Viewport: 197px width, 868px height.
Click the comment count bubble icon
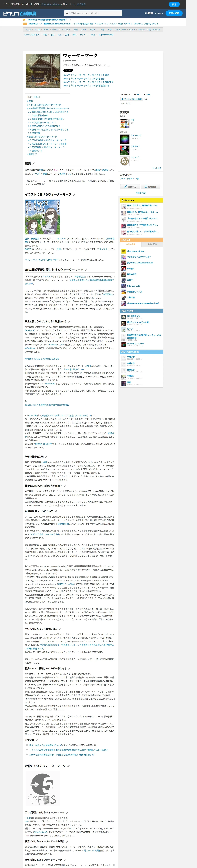(135, 95)
